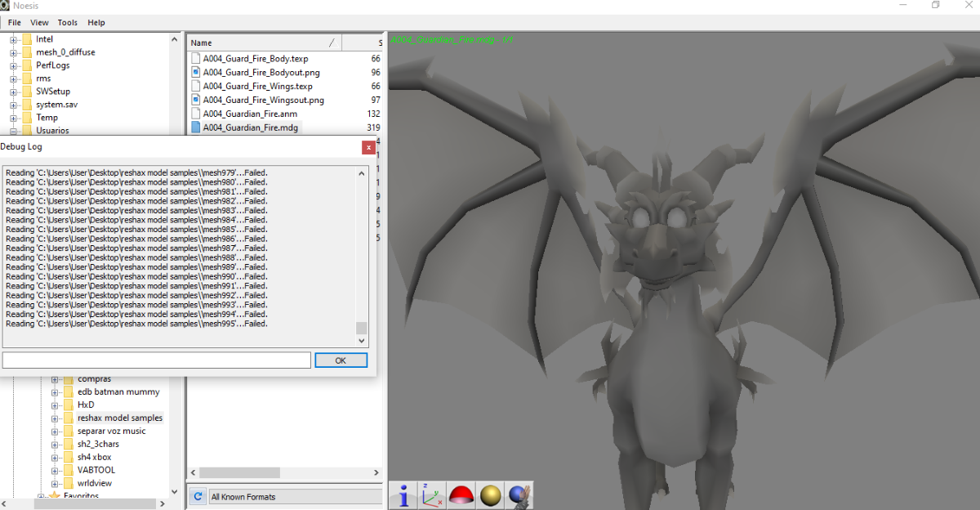
Task: Click the blue info icon in viewport toolbar
Action: click(403, 495)
